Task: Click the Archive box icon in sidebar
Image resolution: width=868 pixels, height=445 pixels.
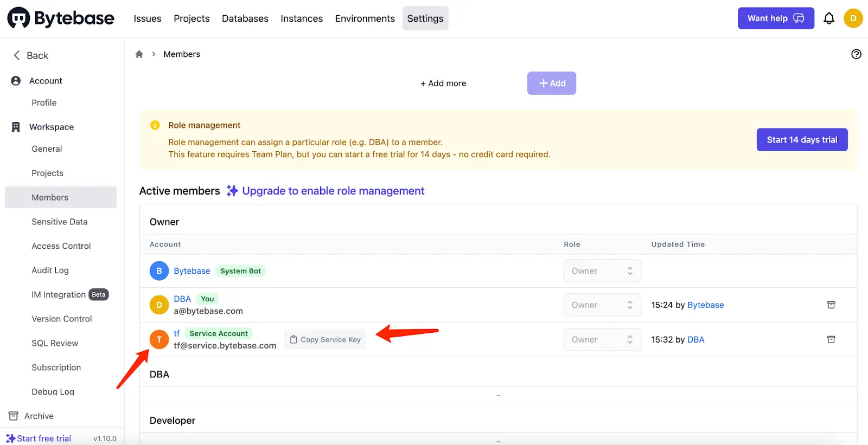Action: tap(14, 416)
